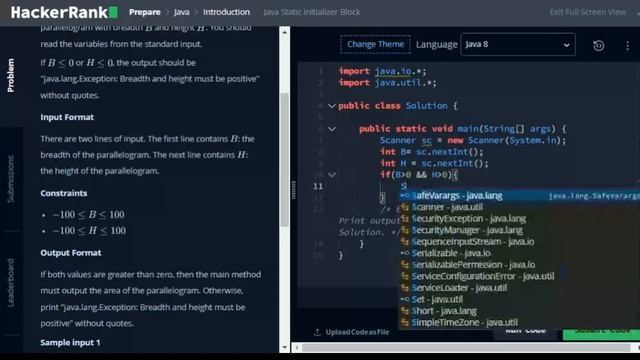Screen dimensions: 640x360
Task: Pick Serializable - java.io suggestion
Action: click(x=519, y=253)
